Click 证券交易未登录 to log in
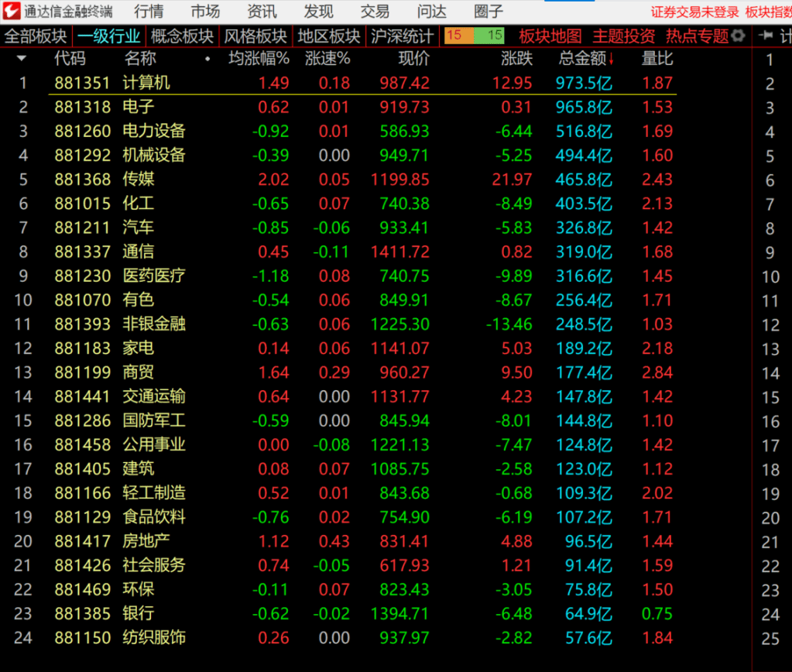 [x=694, y=12]
